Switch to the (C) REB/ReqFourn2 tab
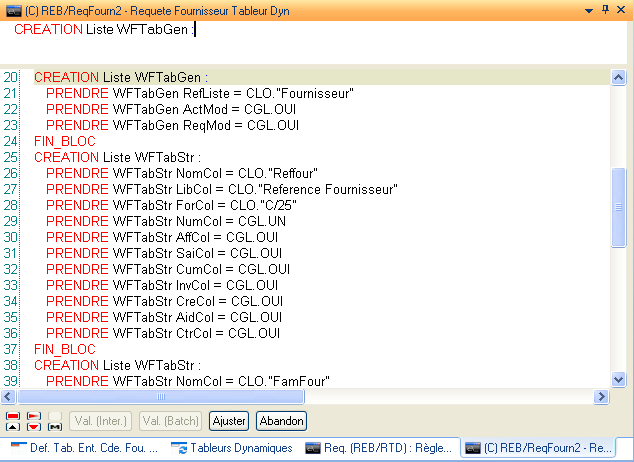This screenshot has width=634, height=462. [552, 448]
